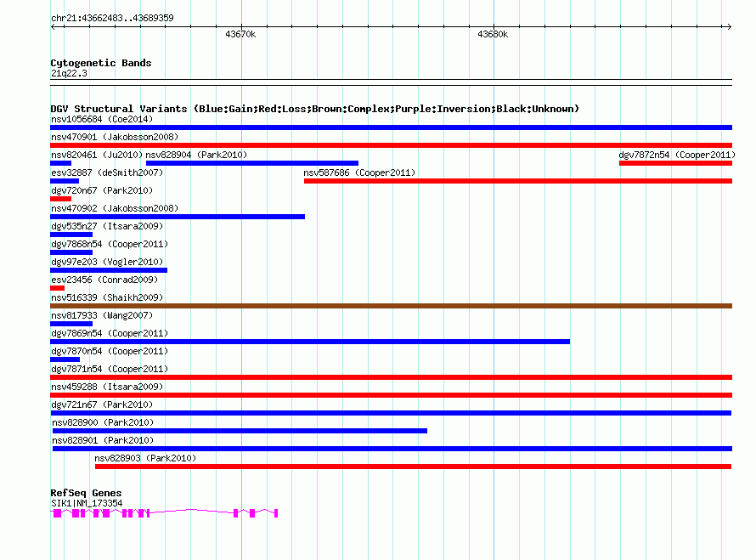Image resolution: width=756 pixels, height=560 pixels.
Task: Click the esv23456 (Conrad2009) label
Action: tap(104, 280)
